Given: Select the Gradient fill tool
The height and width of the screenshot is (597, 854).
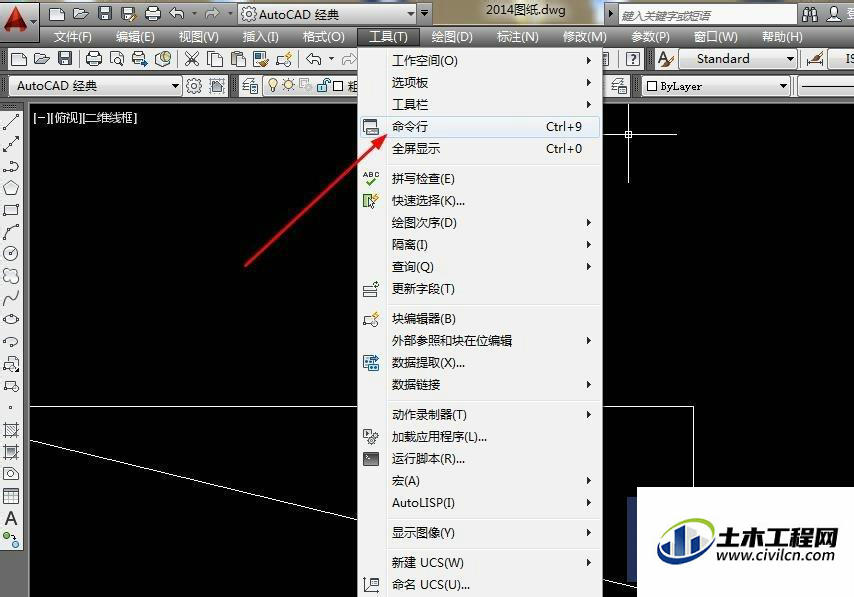Looking at the screenshot, I should pos(11,452).
